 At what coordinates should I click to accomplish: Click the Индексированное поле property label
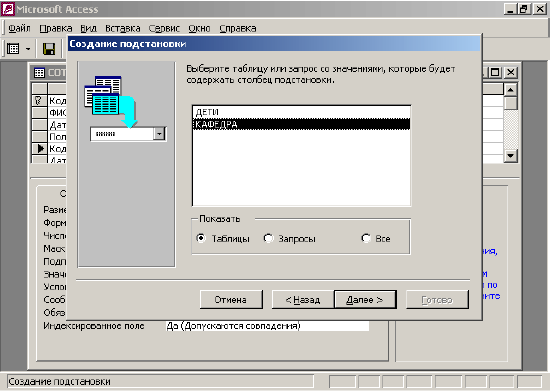point(94,326)
